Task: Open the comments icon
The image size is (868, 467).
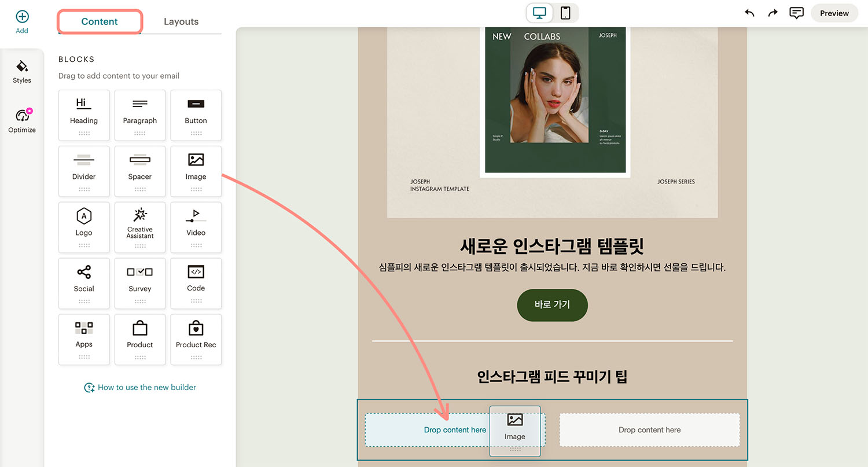Action: [x=797, y=13]
